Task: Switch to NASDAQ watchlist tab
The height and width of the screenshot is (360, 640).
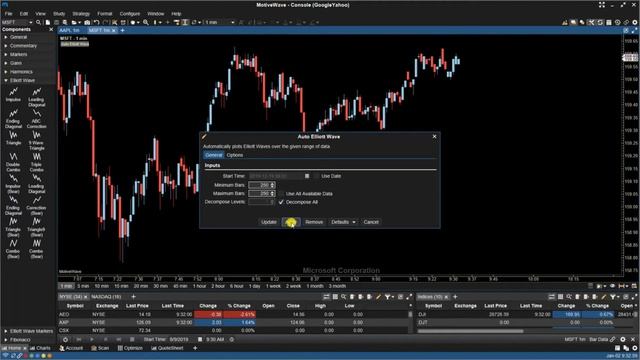Action: [106, 297]
